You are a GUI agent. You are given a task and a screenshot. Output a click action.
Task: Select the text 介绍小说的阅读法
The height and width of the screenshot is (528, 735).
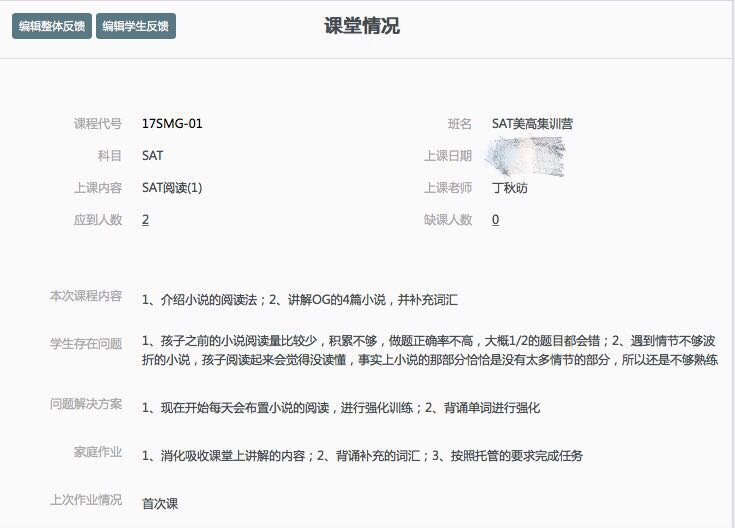209,300
